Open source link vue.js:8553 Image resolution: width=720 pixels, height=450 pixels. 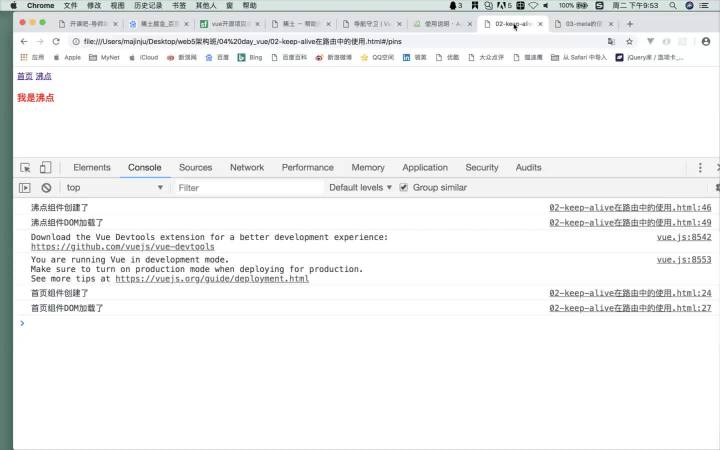(684, 259)
